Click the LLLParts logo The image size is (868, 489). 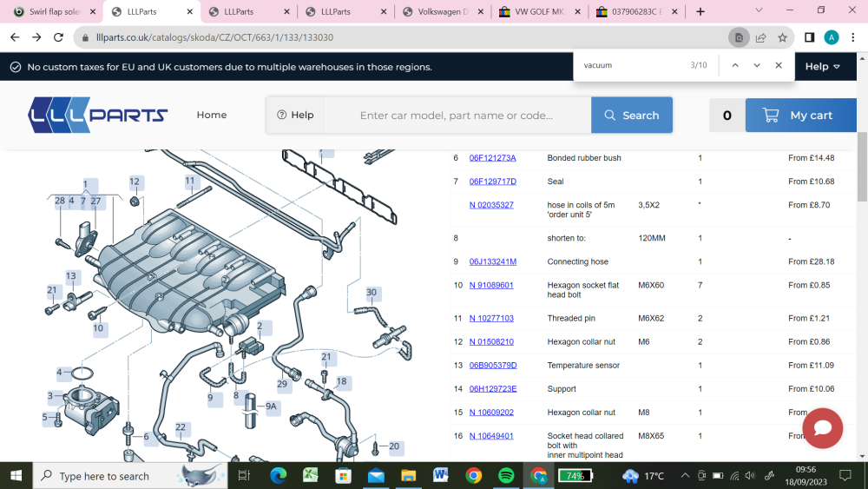[98, 116]
